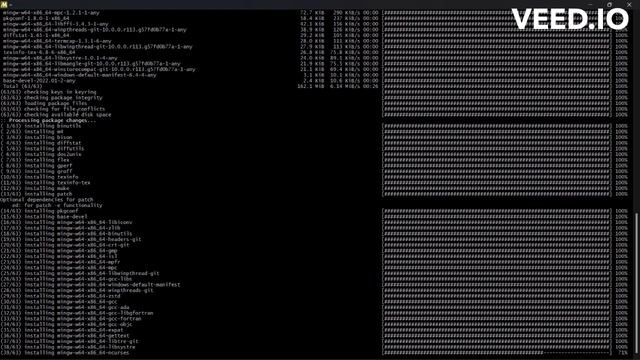Click the ncurses install progress bar

click(497, 353)
